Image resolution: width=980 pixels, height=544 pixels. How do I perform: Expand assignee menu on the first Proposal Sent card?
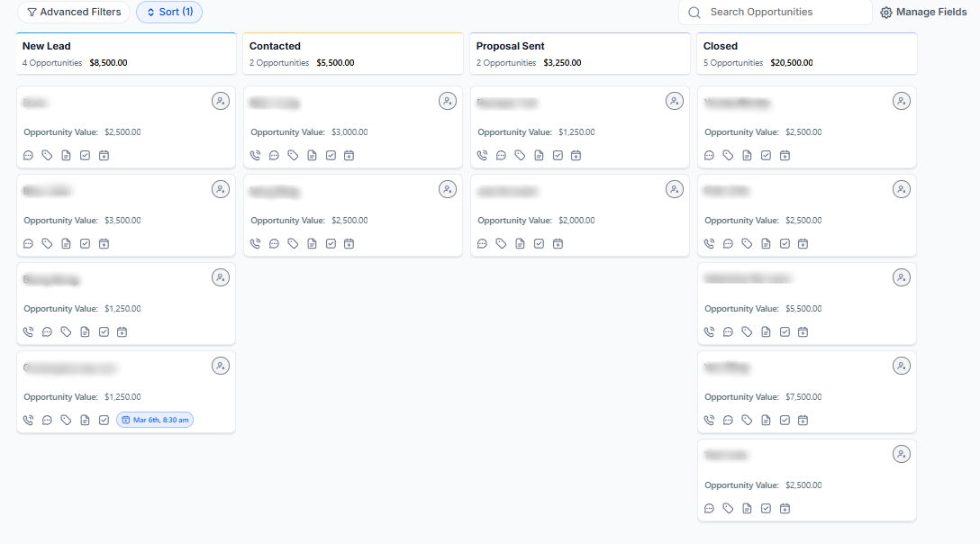675,101
